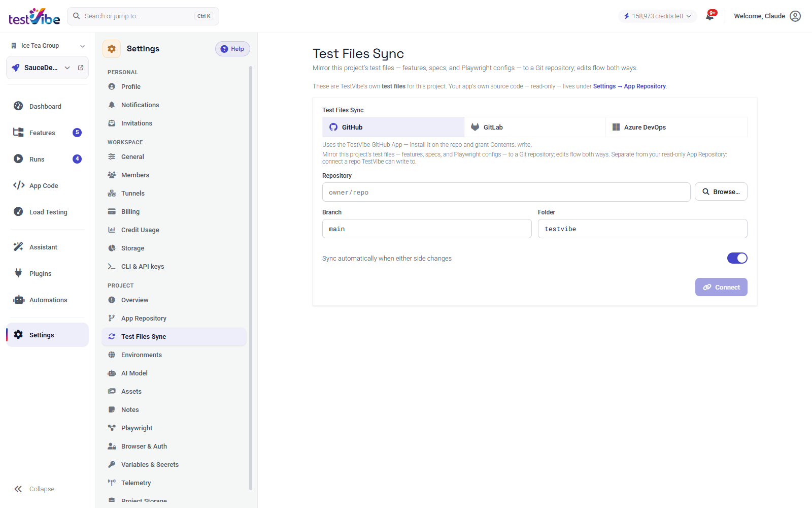The image size is (812, 508).
Task: Open Browser & Auth settings
Action: [x=175, y=446]
